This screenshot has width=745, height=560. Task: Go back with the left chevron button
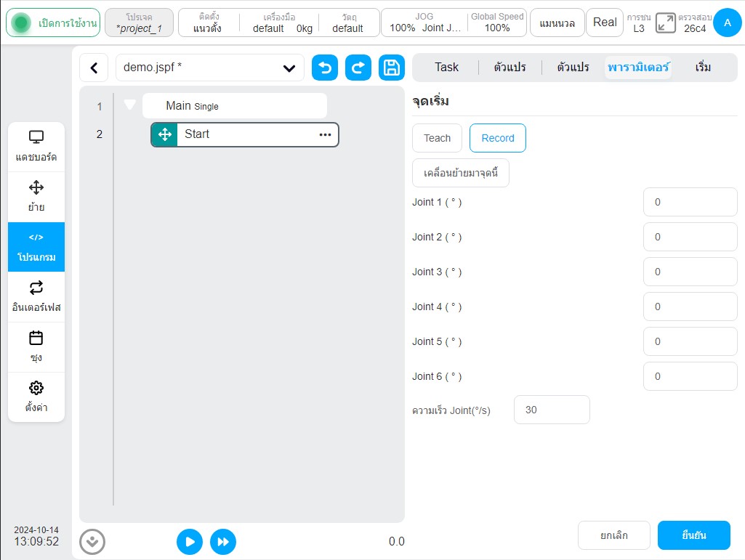94,68
